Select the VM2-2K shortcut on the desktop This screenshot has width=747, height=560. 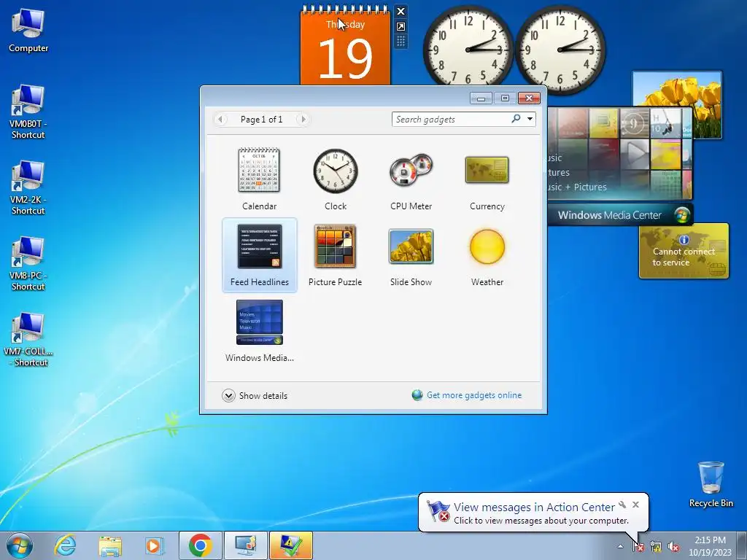(x=28, y=188)
